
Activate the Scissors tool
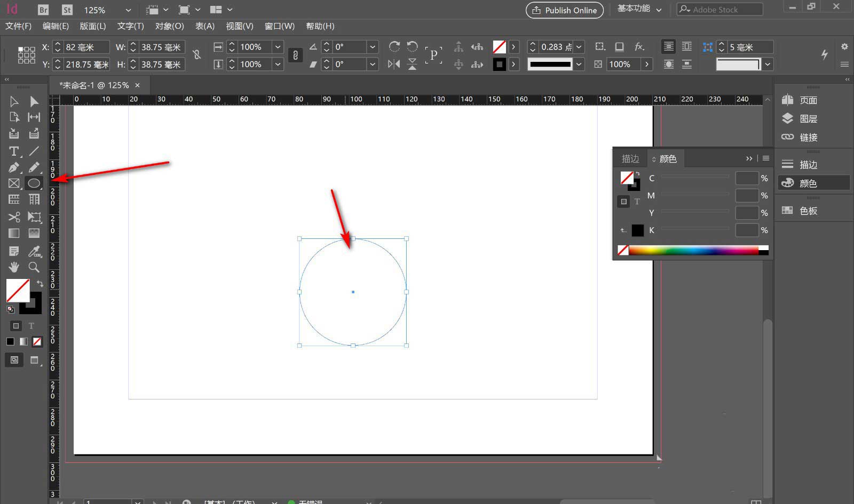coord(14,217)
